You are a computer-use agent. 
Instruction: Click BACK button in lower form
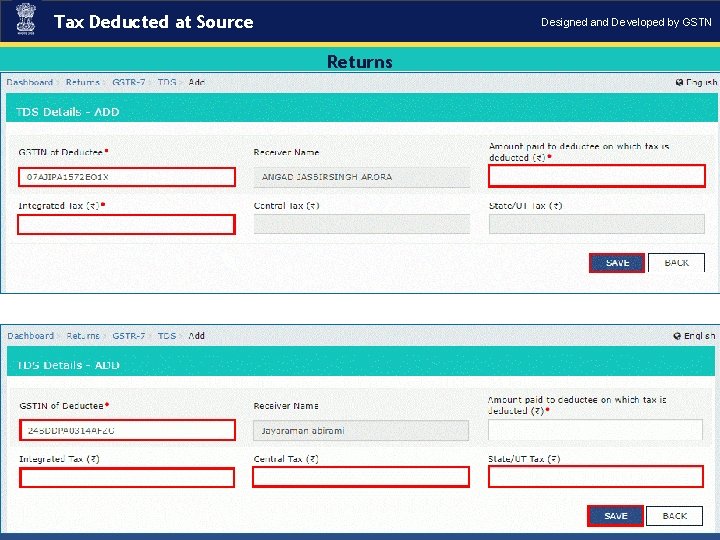(674, 516)
